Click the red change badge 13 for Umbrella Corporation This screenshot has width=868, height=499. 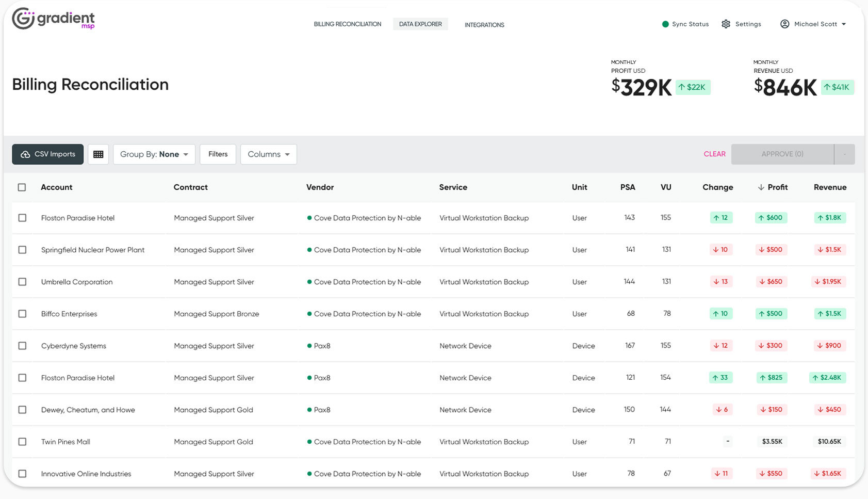[721, 282]
